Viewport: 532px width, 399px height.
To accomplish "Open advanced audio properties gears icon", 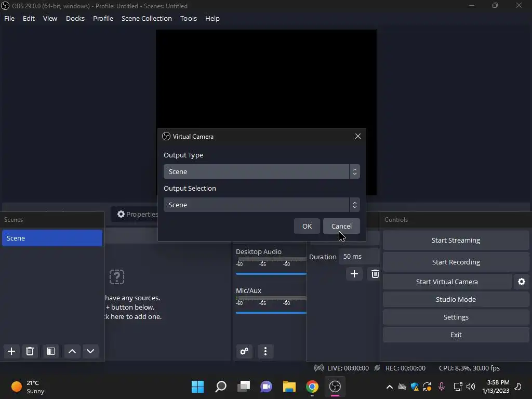I will pos(244,351).
